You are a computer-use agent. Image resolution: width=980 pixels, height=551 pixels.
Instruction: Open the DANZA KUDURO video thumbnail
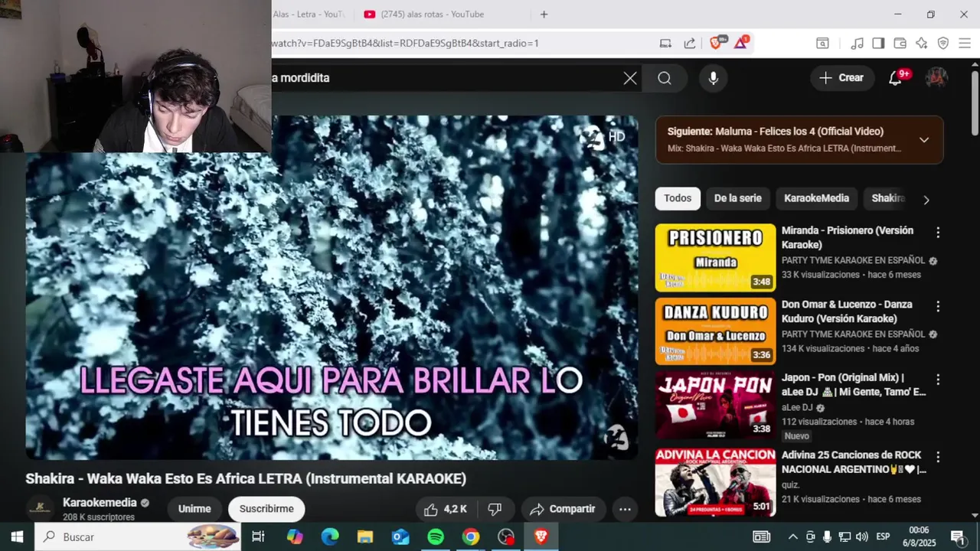(715, 331)
